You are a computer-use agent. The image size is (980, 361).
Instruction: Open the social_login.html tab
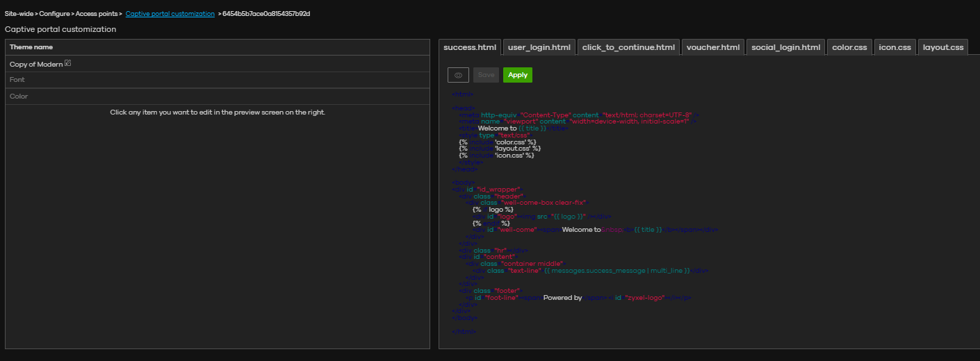(785, 47)
